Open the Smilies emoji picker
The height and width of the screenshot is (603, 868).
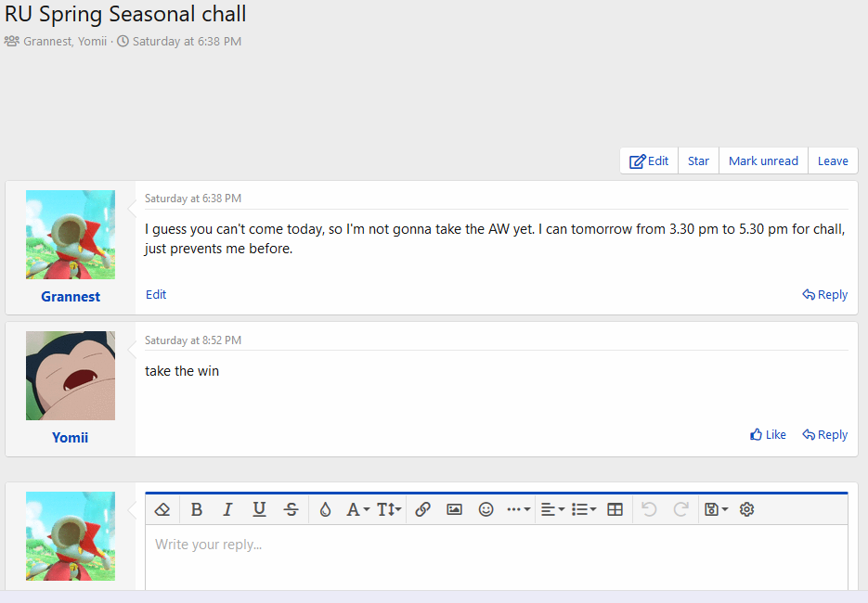point(486,509)
